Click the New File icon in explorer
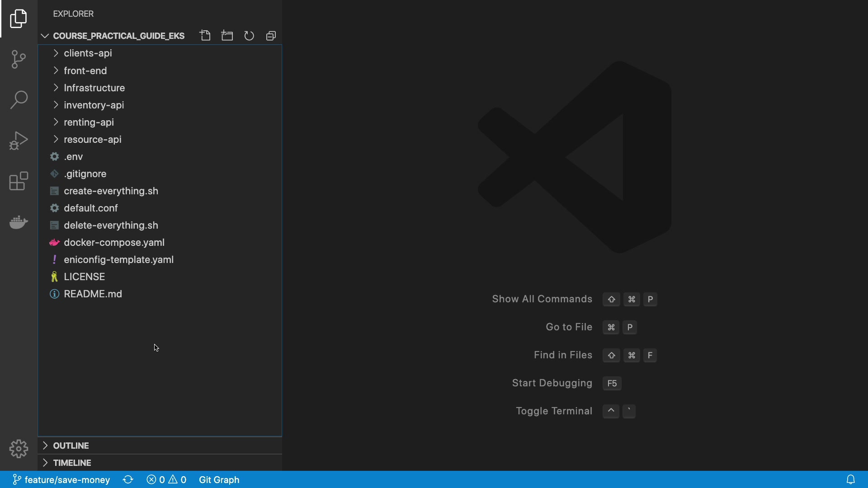Image resolution: width=868 pixels, height=488 pixels. pyautogui.click(x=205, y=36)
